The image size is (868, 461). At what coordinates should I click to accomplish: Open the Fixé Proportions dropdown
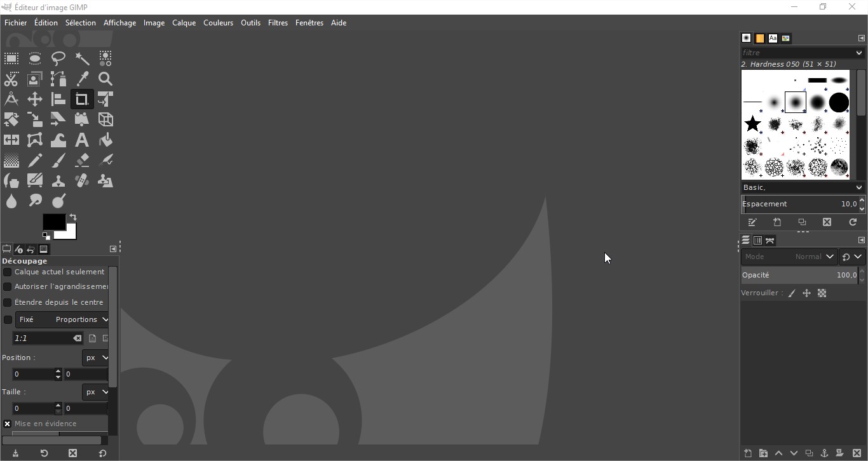click(x=62, y=319)
